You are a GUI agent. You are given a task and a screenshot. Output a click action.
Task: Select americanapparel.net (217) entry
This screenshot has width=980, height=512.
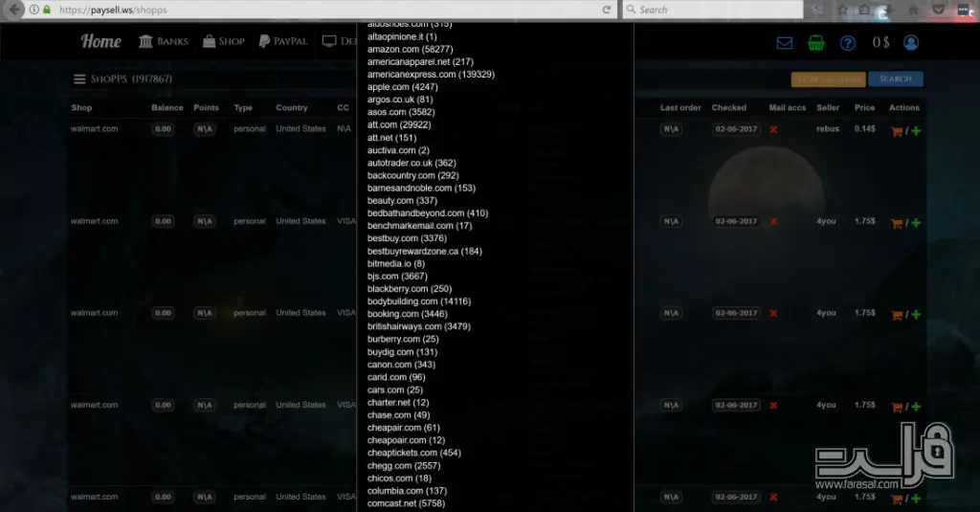point(420,61)
